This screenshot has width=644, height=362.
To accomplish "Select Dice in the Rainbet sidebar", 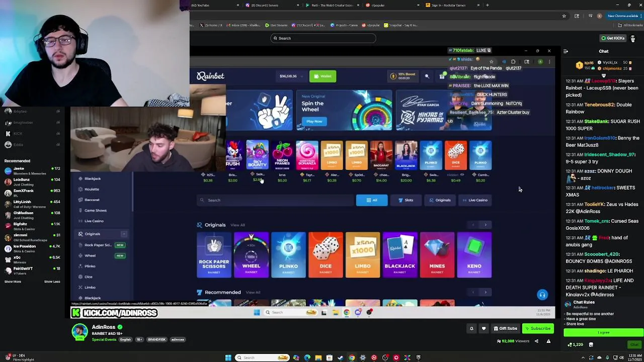I will tap(89, 277).
